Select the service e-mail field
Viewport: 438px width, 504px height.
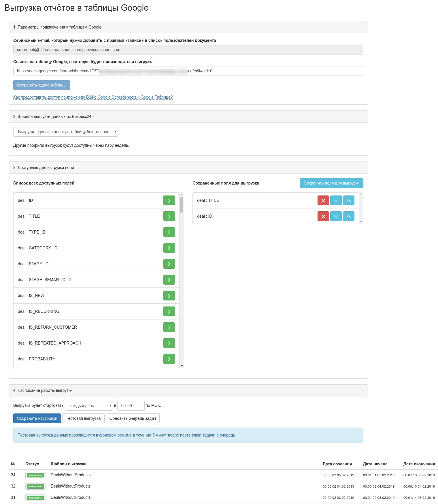click(x=188, y=50)
